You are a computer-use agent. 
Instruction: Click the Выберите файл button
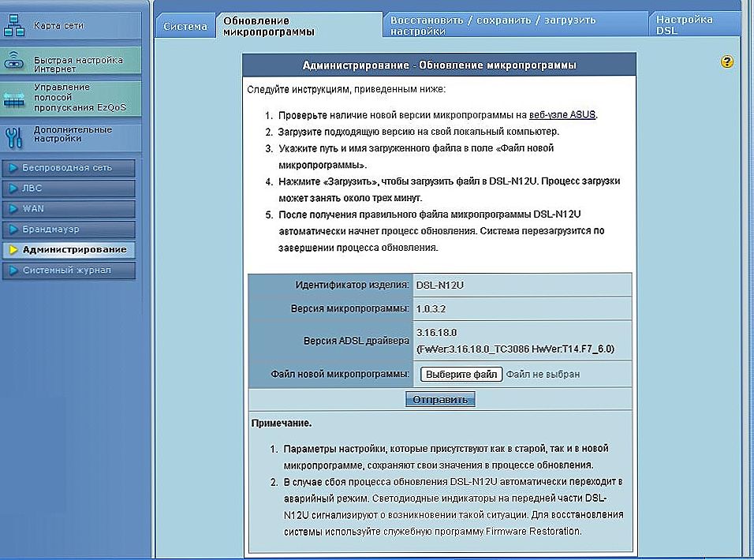[461, 374]
